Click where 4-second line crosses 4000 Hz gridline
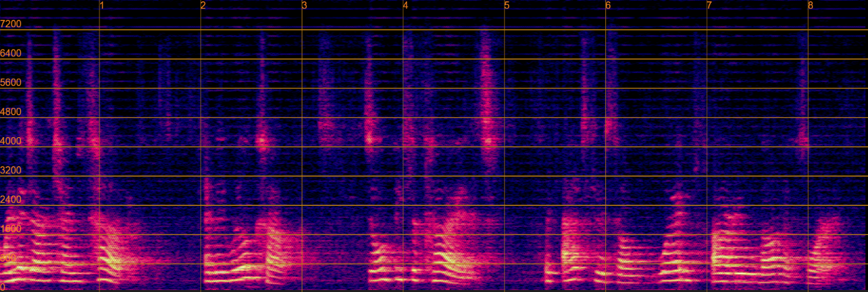The height and width of the screenshot is (292, 868). tap(403, 147)
